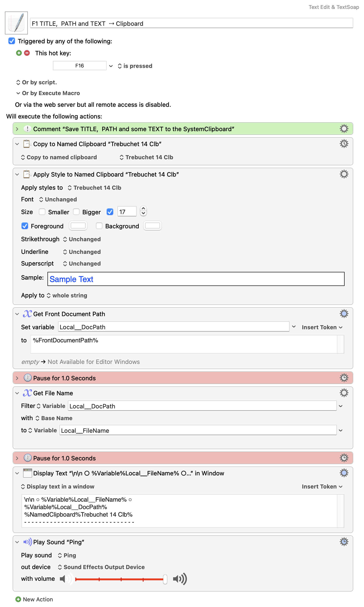Enable the Smaller size checkbox

coord(42,212)
